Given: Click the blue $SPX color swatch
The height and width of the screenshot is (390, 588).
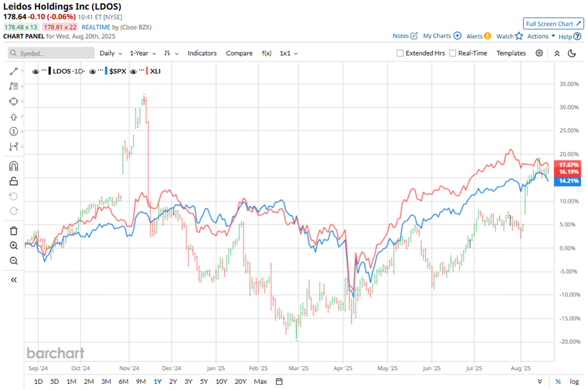Looking at the screenshot, I should [x=106, y=71].
